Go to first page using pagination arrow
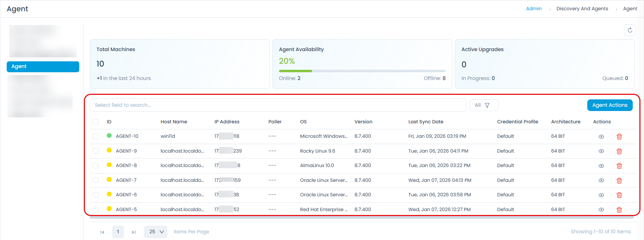Image resolution: width=644 pixels, height=240 pixels. pyautogui.click(x=102, y=232)
